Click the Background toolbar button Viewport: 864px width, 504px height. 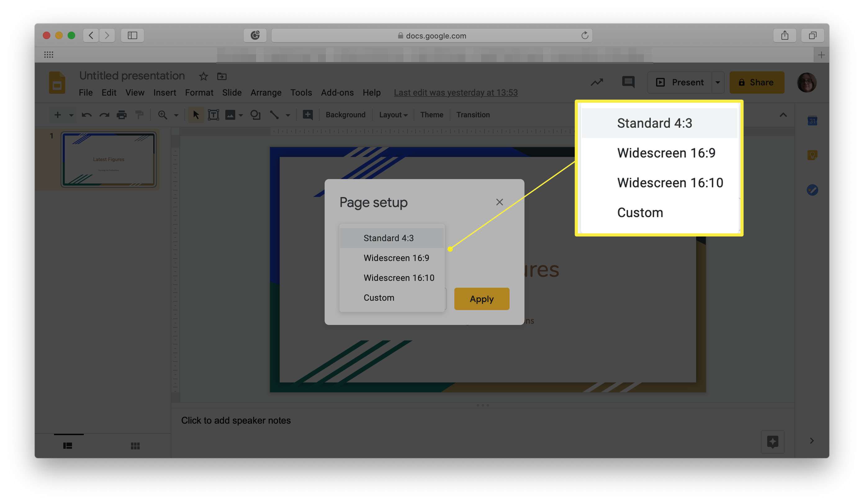(346, 114)
